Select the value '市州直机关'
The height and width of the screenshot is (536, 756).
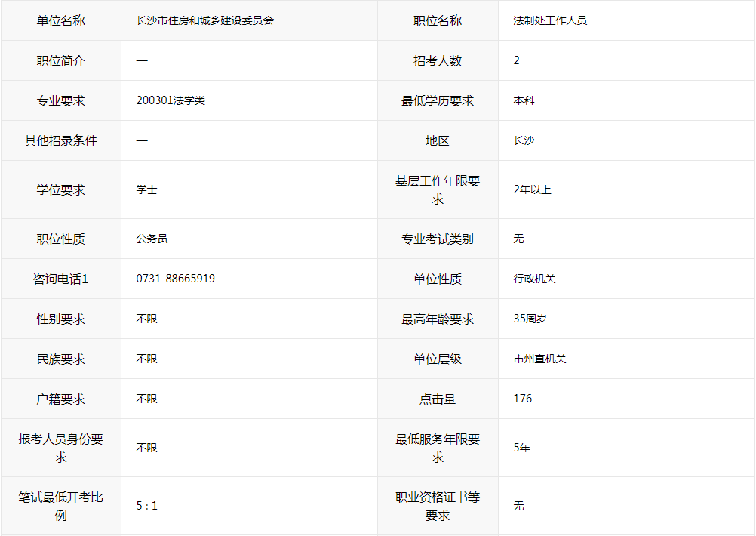540,359
